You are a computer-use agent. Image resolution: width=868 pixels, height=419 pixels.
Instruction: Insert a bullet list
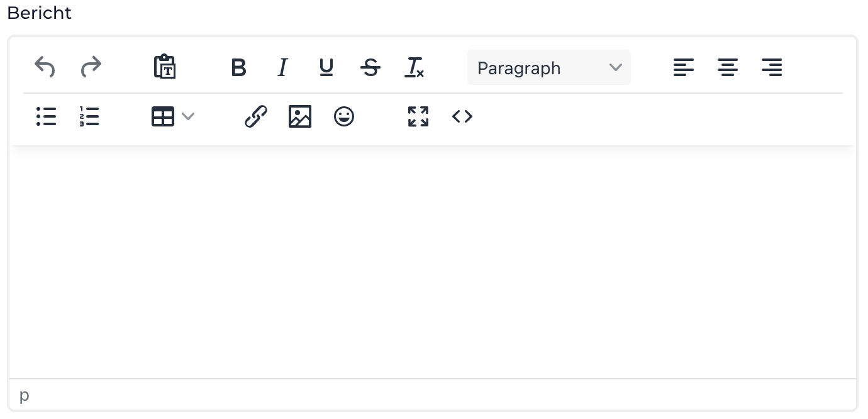[47, 116]
